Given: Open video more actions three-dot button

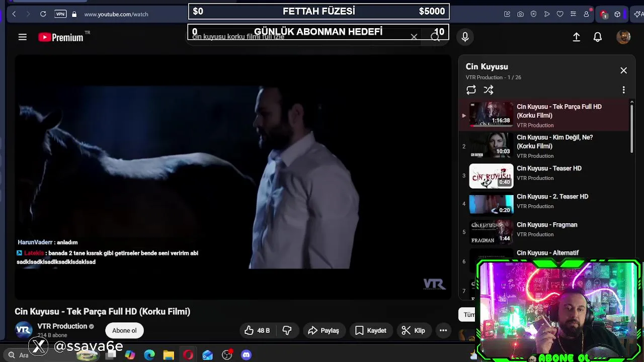Looking at the screenshot, I should 443,330.
